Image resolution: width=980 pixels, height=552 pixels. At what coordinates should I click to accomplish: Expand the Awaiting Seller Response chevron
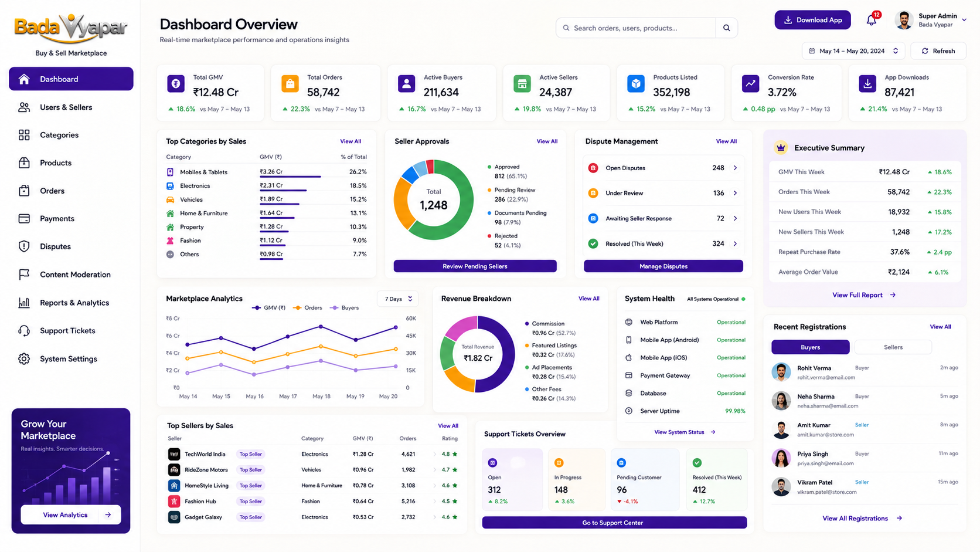(736, 218)
